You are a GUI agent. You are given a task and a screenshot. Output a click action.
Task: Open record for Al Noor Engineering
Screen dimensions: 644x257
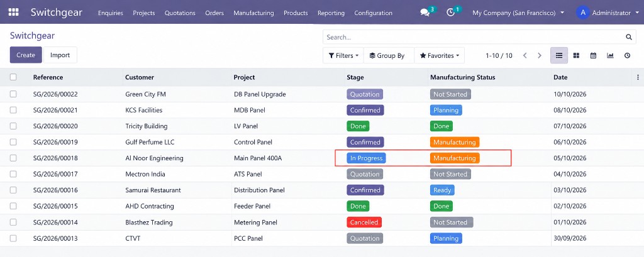pos(155,158)
